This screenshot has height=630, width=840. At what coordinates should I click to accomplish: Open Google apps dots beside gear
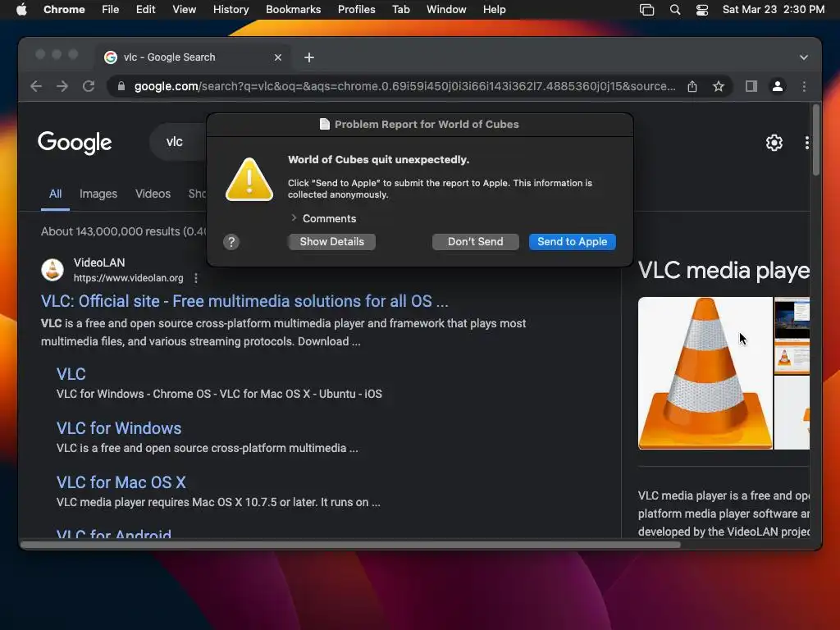[806, 143]
